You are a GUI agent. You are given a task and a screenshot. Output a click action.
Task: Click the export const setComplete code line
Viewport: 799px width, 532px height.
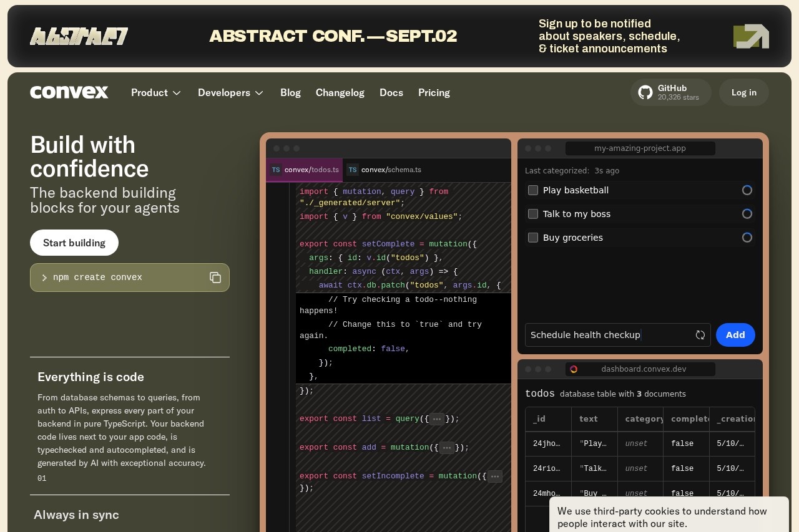388,244
